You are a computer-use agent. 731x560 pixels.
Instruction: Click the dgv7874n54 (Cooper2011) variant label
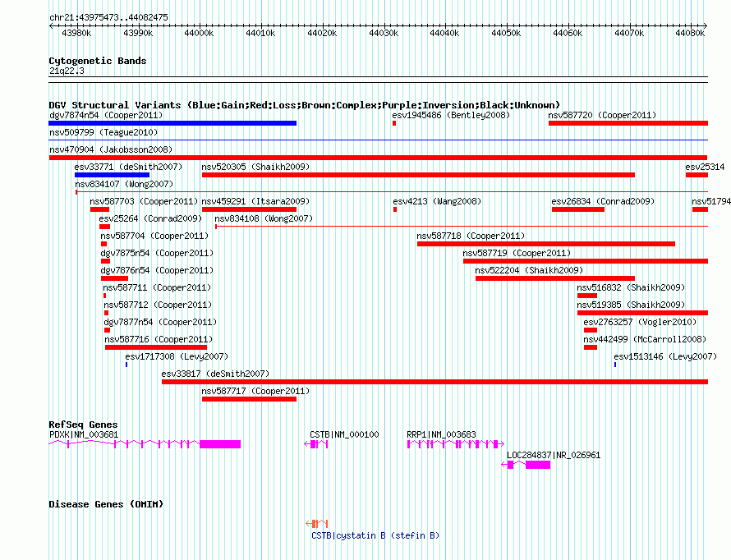(x=106, y=115)
